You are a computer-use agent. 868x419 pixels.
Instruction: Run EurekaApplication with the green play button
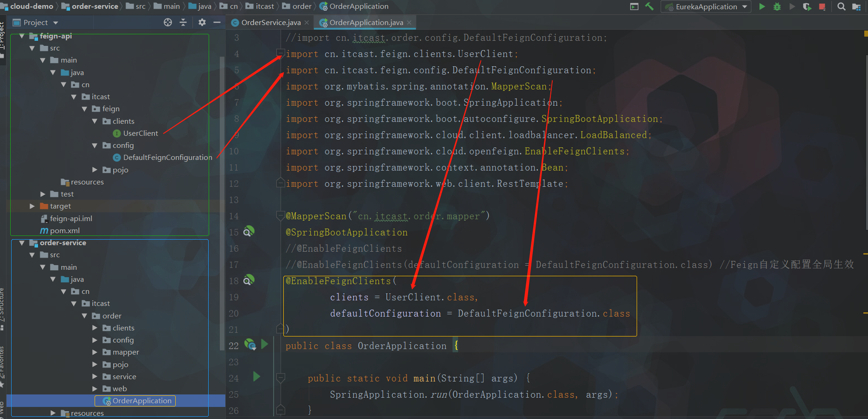coord(762,6)
